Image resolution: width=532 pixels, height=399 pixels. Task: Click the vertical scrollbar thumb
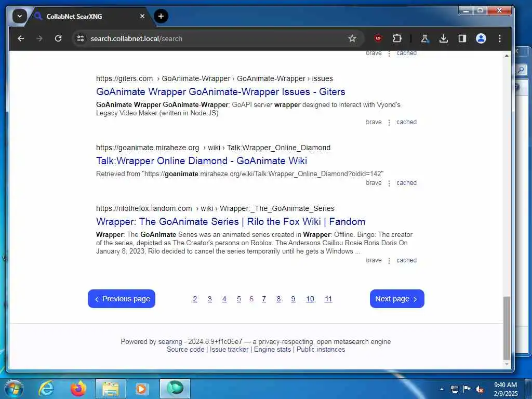tap(507, 327)
